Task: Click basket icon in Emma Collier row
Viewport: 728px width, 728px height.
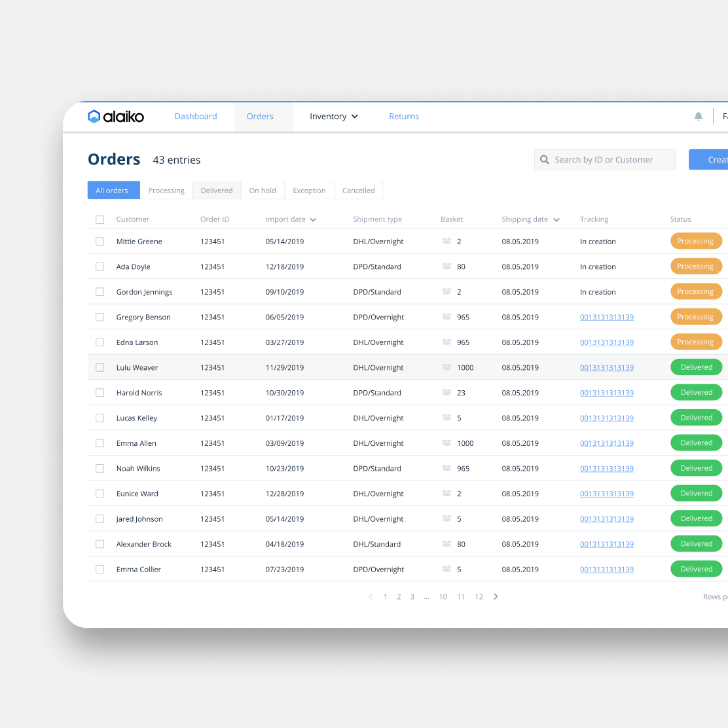Action: tap(447, 570)
